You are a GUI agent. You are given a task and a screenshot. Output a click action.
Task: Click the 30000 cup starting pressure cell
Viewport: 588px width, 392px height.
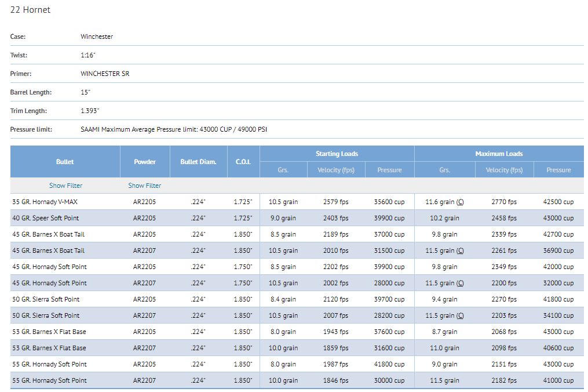[389, 380]
